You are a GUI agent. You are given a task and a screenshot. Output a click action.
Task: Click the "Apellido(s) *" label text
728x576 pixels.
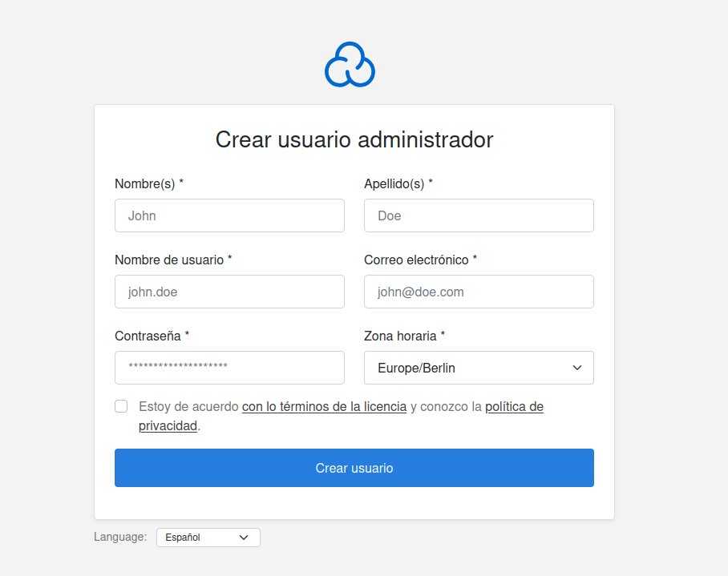[398, 183]
